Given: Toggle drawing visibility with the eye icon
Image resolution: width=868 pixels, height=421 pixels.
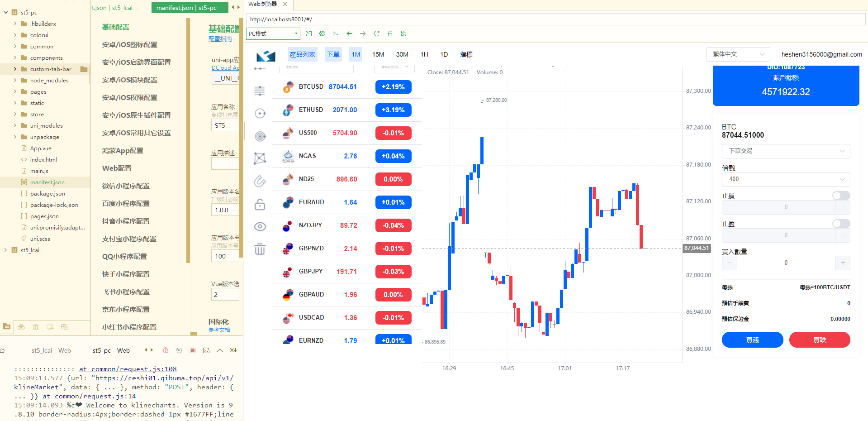Looking at the screenshot, I should click(x=260, y=226).
